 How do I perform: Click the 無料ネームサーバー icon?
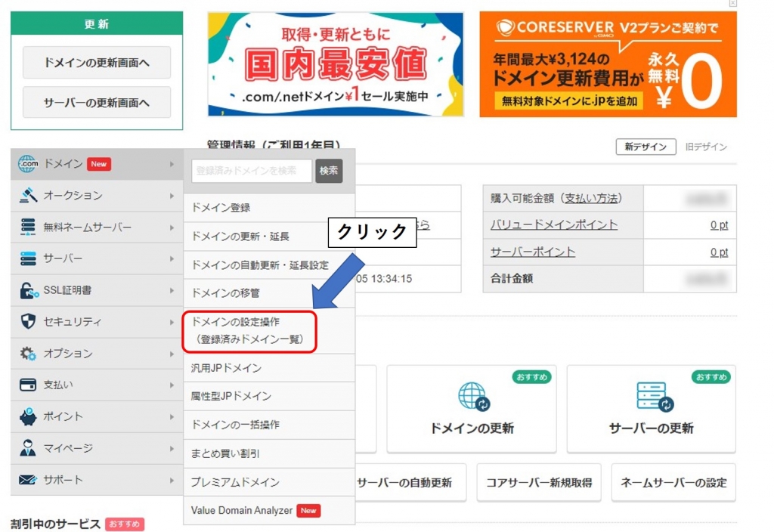28,227
